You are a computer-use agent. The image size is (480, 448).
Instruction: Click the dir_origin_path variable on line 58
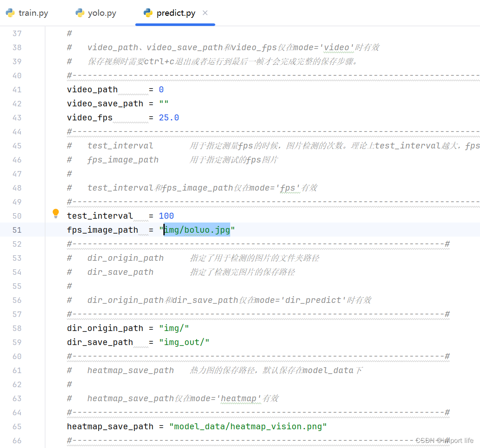click(x=105, y=328)
